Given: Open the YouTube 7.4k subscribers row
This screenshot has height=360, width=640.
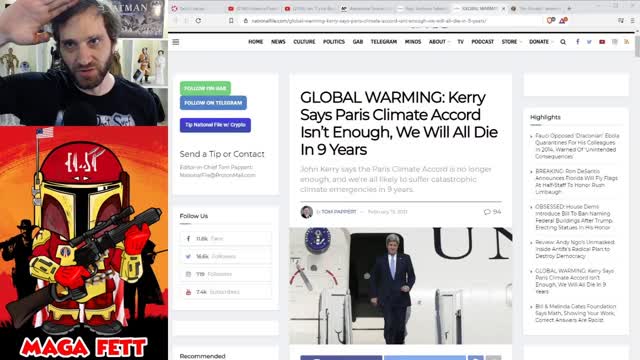Looking at the screenshot, I should tap(226, 292).
